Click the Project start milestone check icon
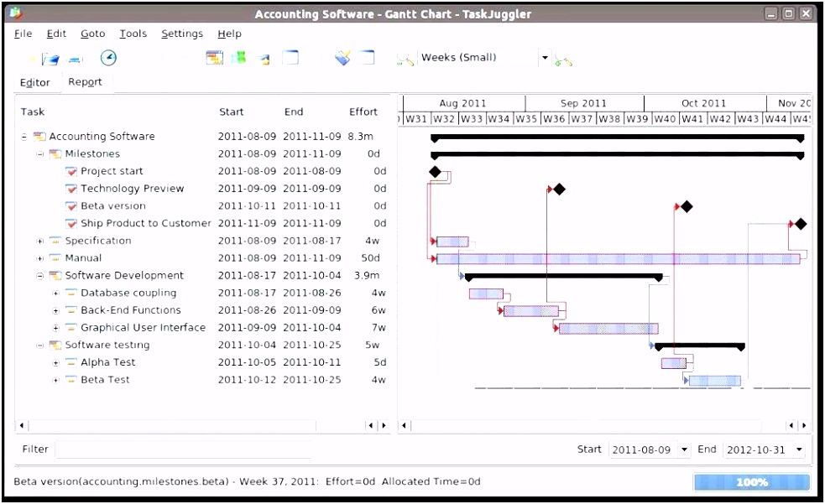Viewport: 825px width, 504px height. 71,171
